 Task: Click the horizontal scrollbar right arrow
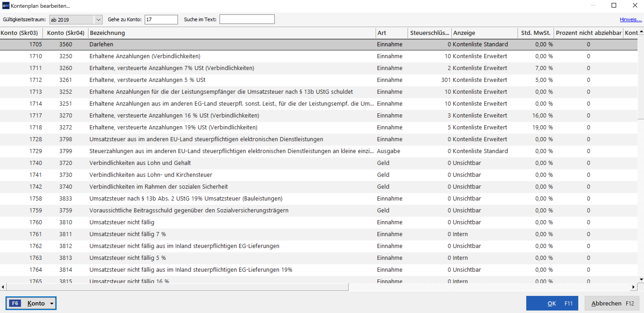(633, 287)
